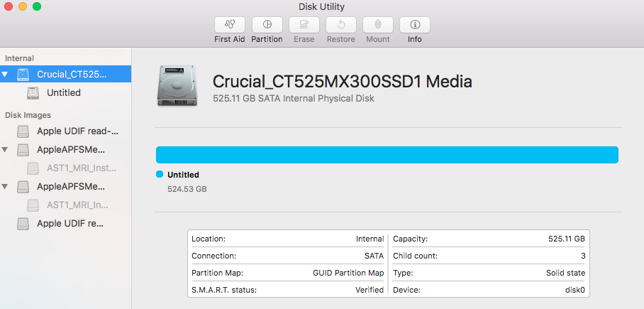Image resolution: width=644 pixels, height=309 pixels.
Task: Collapse the first AppleAPFSMe disclosure triangle
Action: (5, 149)
